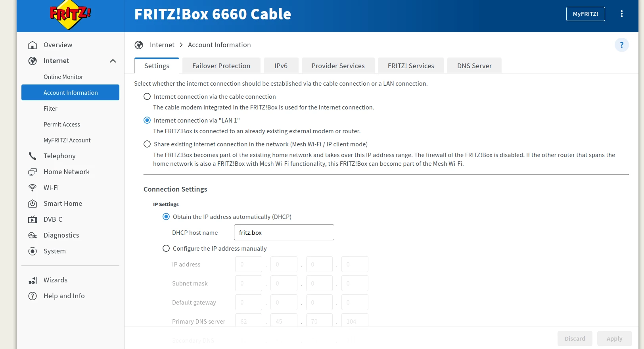Select Internet connection via LAN 1
The width and height of the screenshot is (644, 349).
[x=147, y=120]
